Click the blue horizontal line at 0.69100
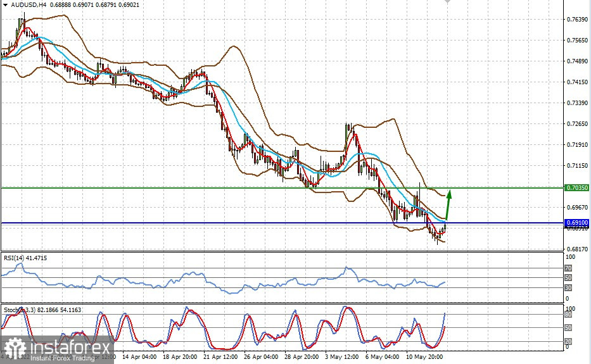This screenshot has height=364, width=591. coord(282,223)
